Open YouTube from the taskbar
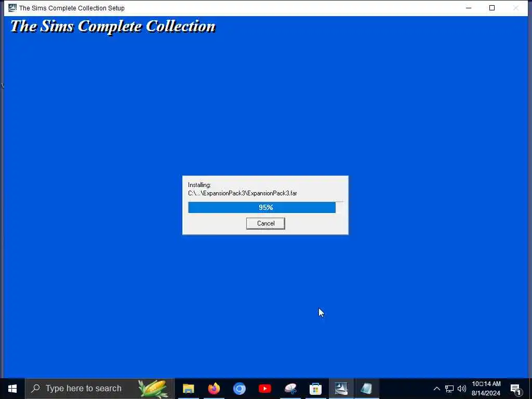 click(x=264, y=389)
